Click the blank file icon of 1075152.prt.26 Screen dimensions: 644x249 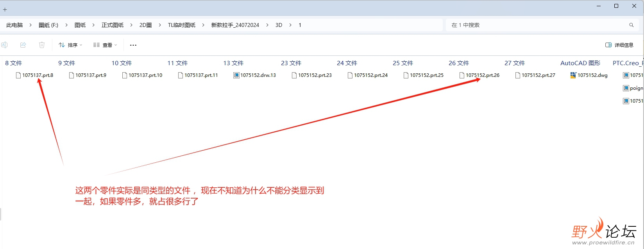coord(462,75)
